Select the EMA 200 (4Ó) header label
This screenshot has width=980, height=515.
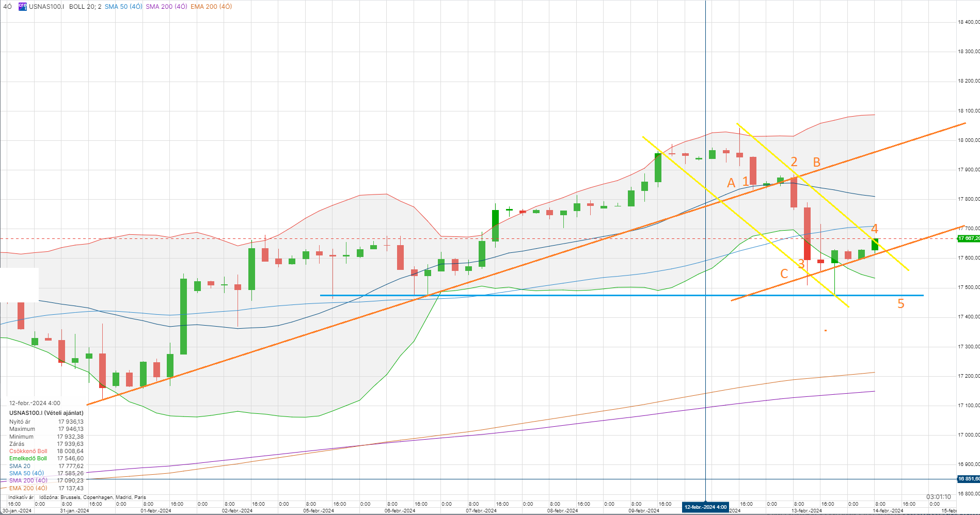pyautogui.click(x=211, y=7)
